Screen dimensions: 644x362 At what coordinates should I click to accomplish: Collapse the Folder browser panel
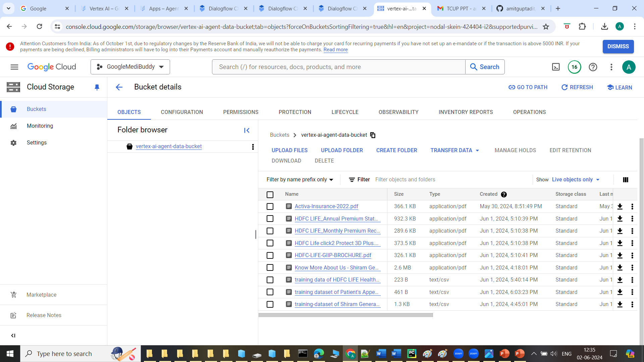tap(247, 130)
